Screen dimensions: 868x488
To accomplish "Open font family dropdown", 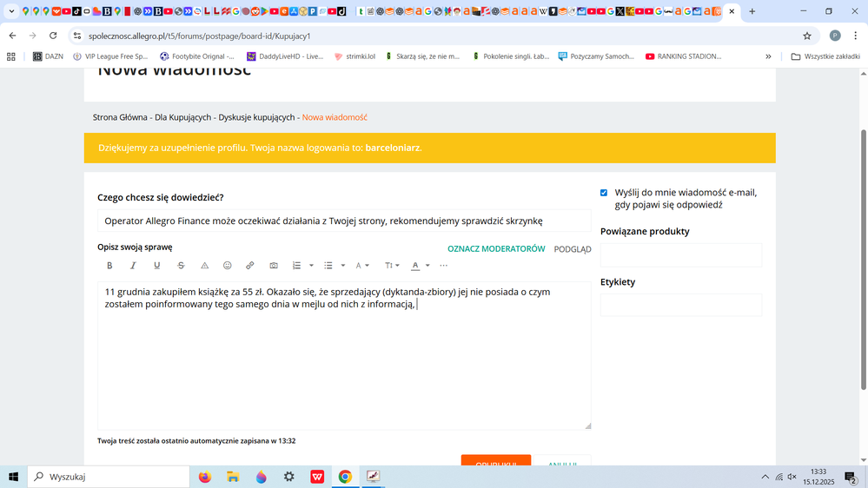I will coord(362,266).
